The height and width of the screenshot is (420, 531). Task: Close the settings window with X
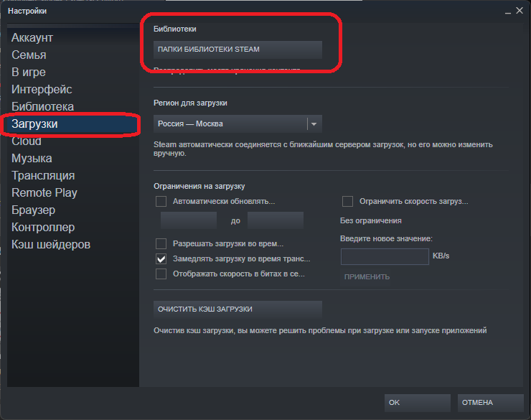pyautogui.click(x=517, y=11)
